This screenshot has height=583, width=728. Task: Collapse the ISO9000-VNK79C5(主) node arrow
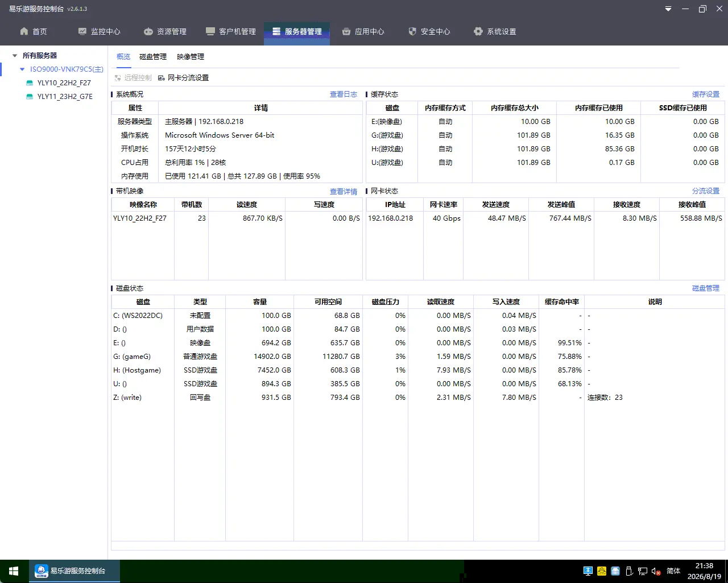point(22,69)
